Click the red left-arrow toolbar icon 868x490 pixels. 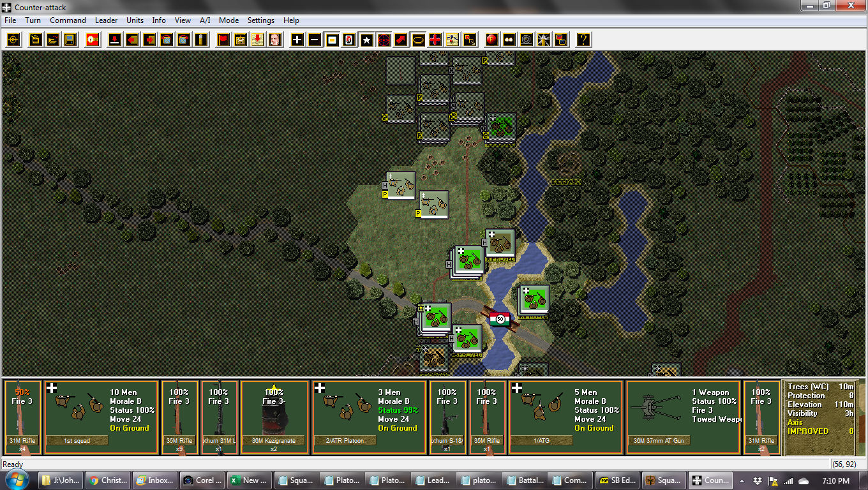[x=132, y=40]
